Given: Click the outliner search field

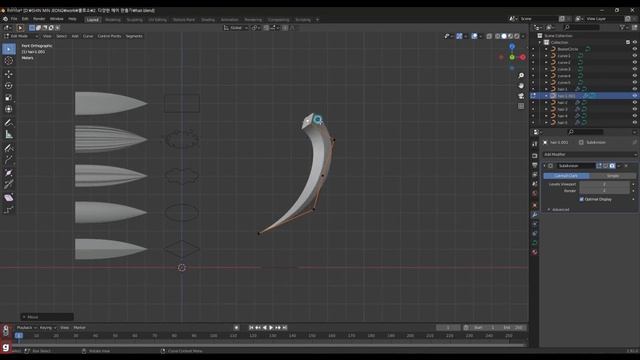Looking at the screenshot, I should tap(581, 27).
